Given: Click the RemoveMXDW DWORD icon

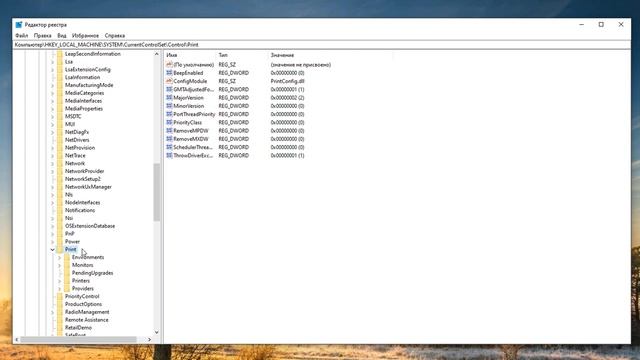Looking at the screenshot, I should (169, 139).
